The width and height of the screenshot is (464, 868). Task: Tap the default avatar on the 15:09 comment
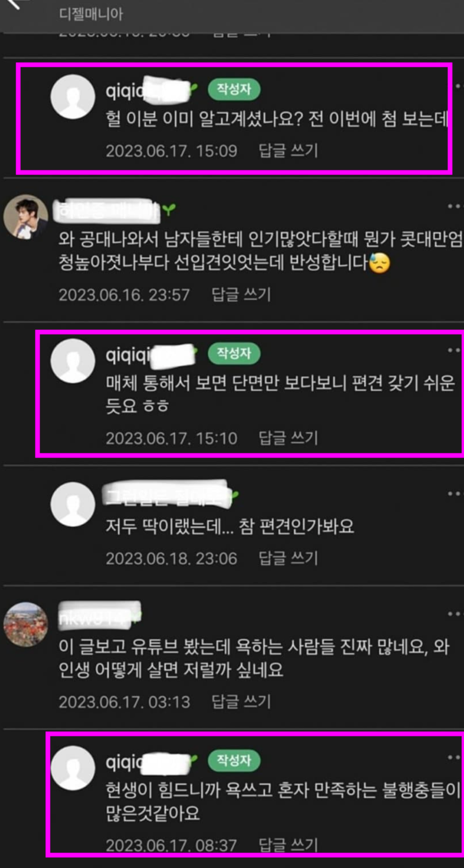tap(73, 97)
